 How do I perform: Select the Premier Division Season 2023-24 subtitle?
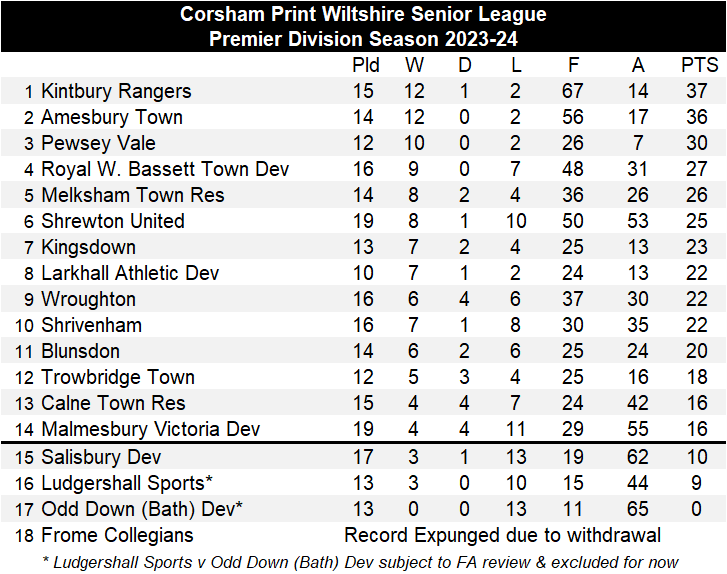coord(363,39)
